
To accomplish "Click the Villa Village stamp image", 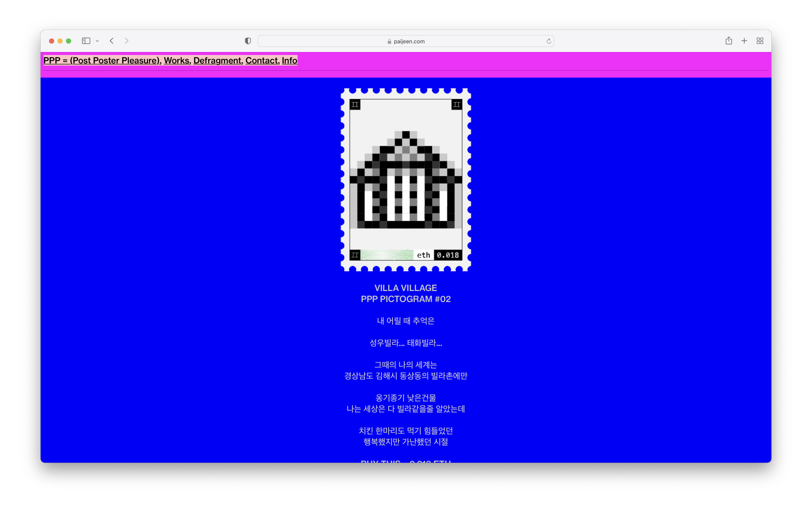I will (x=406, y=180).
